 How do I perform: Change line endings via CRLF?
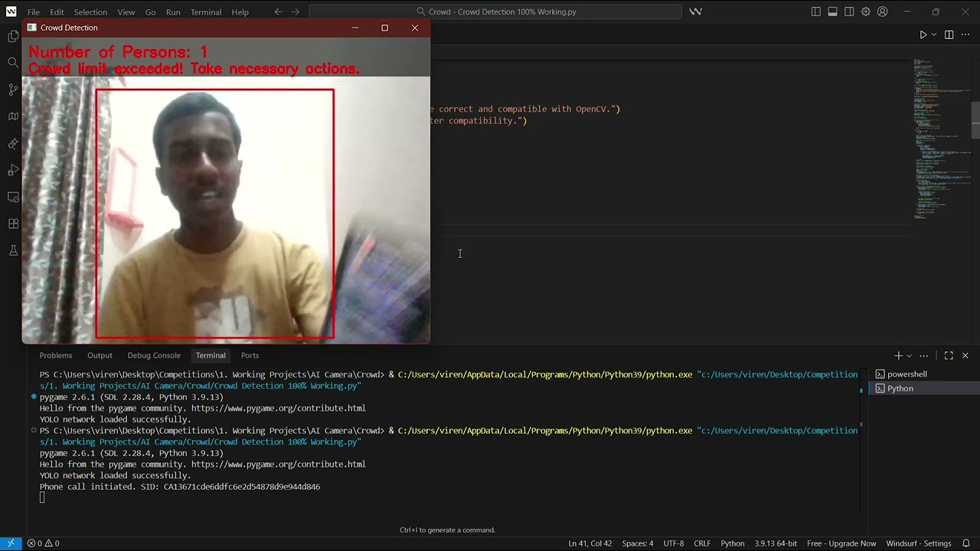702,543
